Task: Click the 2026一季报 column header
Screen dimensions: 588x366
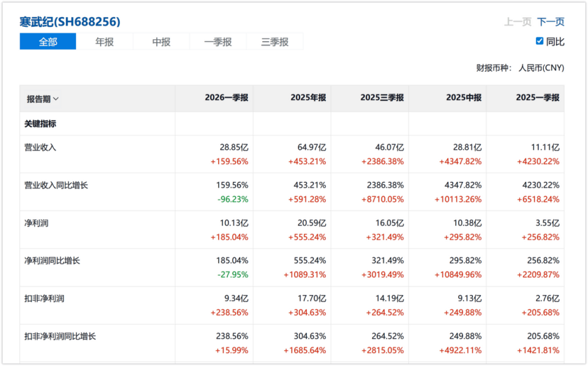Action: 227,98
